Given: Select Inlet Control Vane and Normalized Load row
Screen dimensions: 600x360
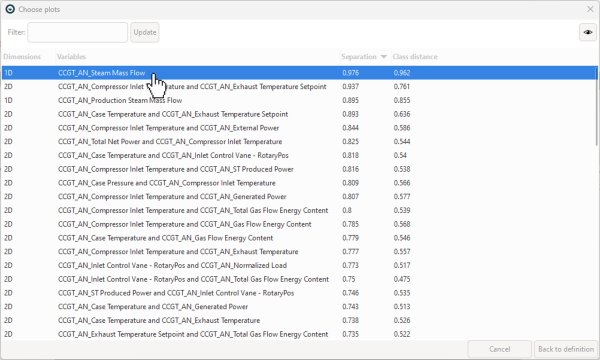Looking at the screenshot, I should click(299, 266).
